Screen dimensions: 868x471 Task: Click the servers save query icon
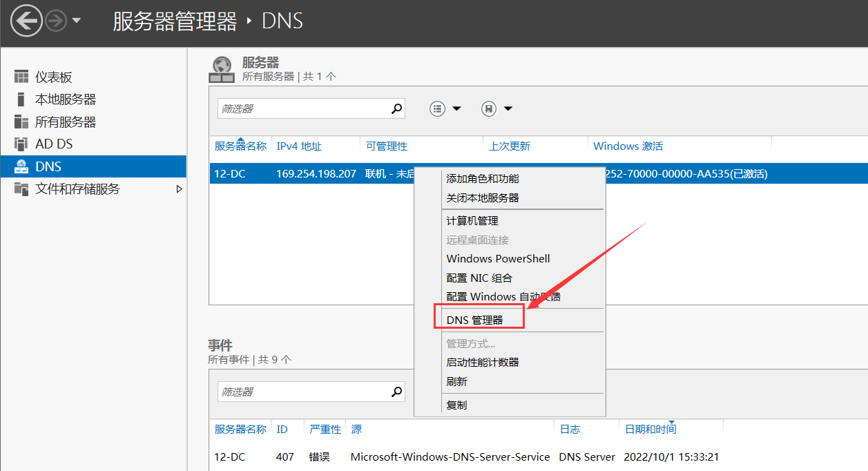489,108
